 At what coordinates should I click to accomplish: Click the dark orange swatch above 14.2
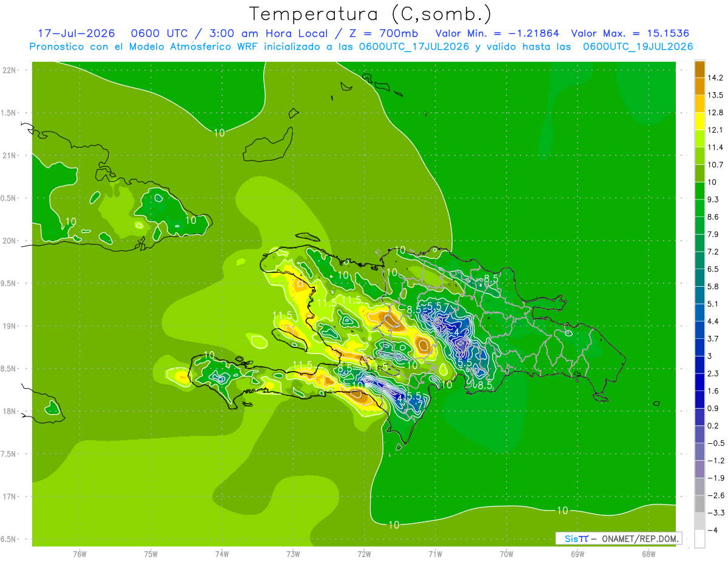point(699,69)
